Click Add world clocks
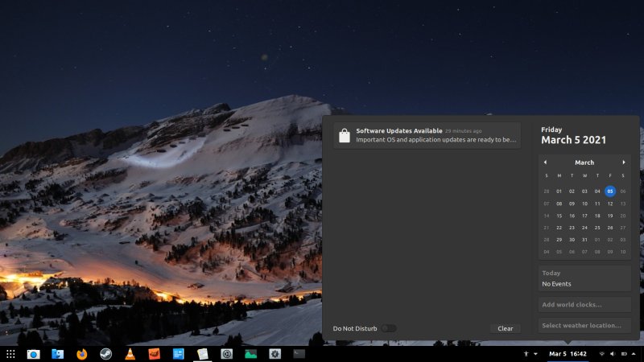644x362 pixels. click(x=584, y=305)
